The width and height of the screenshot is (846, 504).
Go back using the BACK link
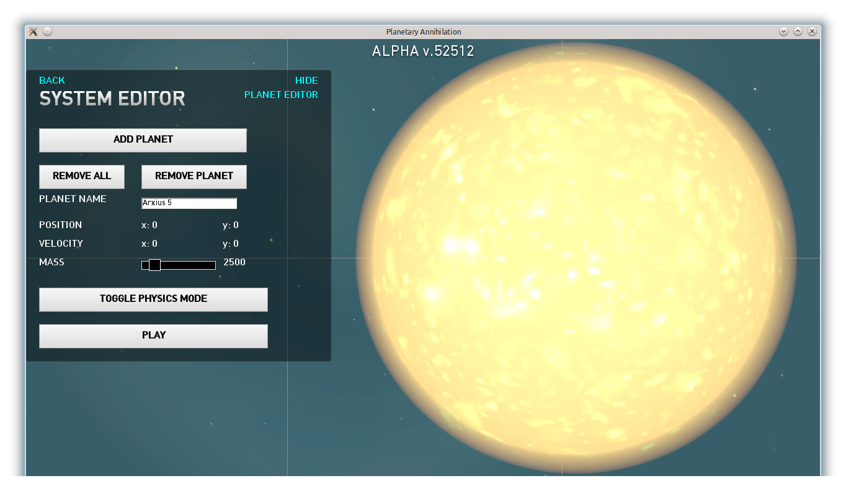click(52, 81)
